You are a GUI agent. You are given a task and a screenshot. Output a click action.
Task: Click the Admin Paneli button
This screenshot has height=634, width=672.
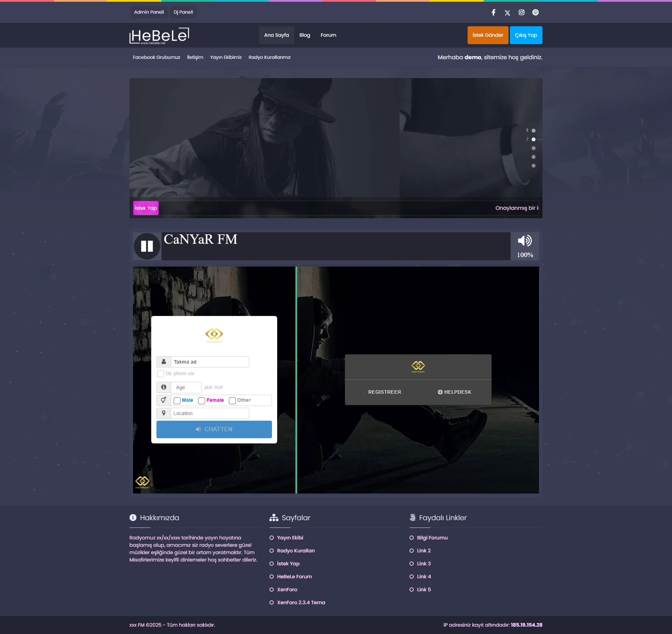(x=149, y=12)
